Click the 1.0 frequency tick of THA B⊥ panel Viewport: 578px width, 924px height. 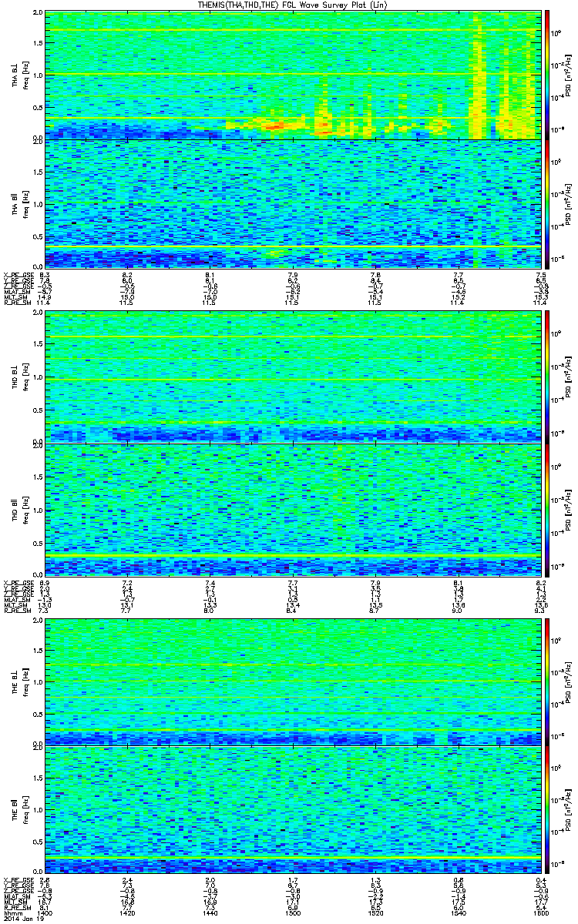click(38, 75)
